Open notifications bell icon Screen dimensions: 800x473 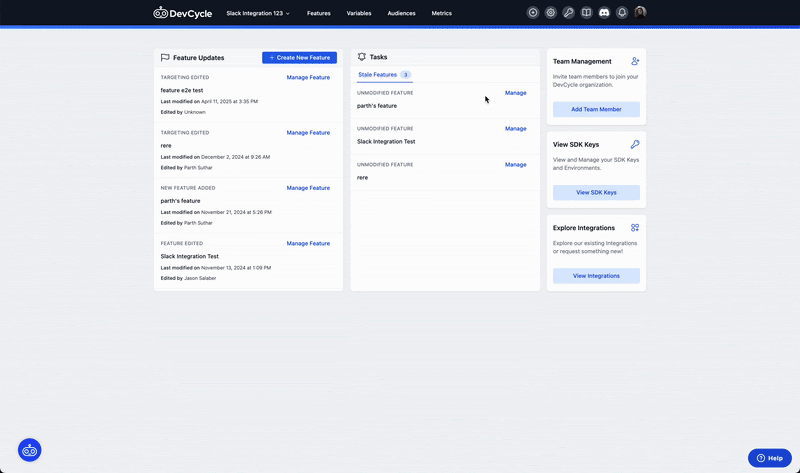tap(622, 13)
